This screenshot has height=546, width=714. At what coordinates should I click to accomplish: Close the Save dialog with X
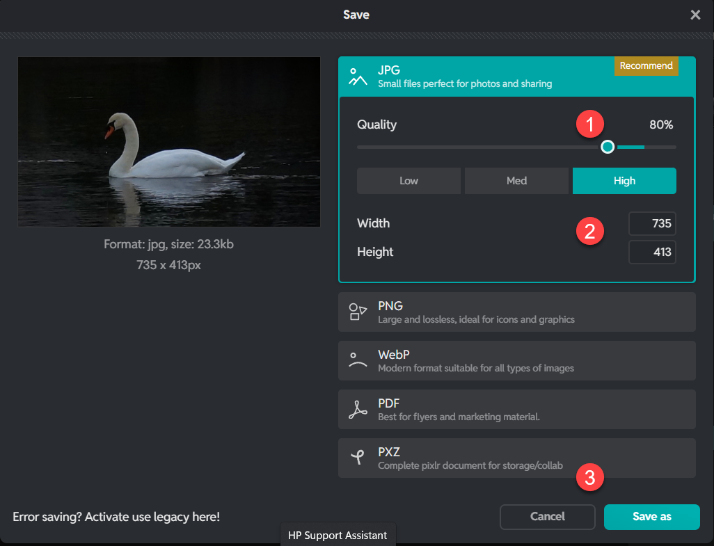695,15
